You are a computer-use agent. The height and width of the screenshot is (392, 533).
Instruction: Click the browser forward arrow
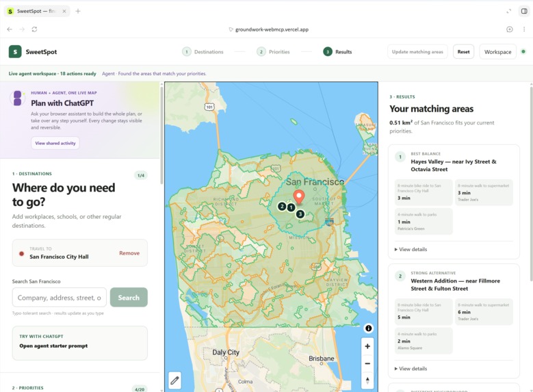tap(22, 29)
